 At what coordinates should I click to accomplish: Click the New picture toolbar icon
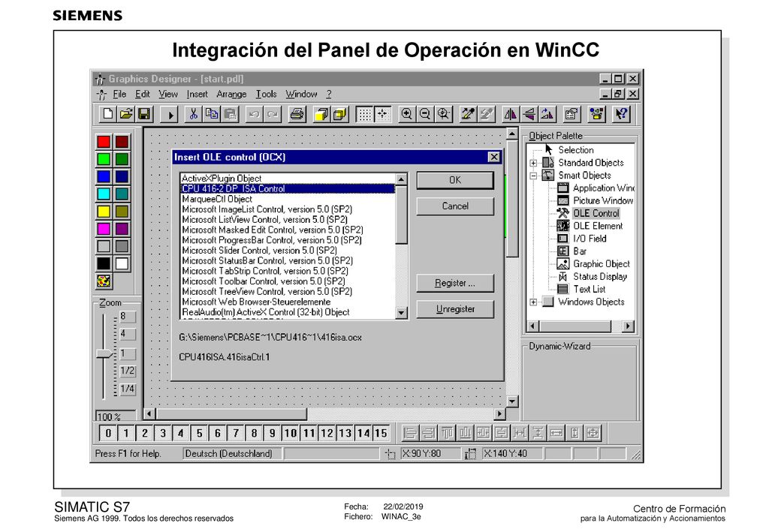[107, 114]
